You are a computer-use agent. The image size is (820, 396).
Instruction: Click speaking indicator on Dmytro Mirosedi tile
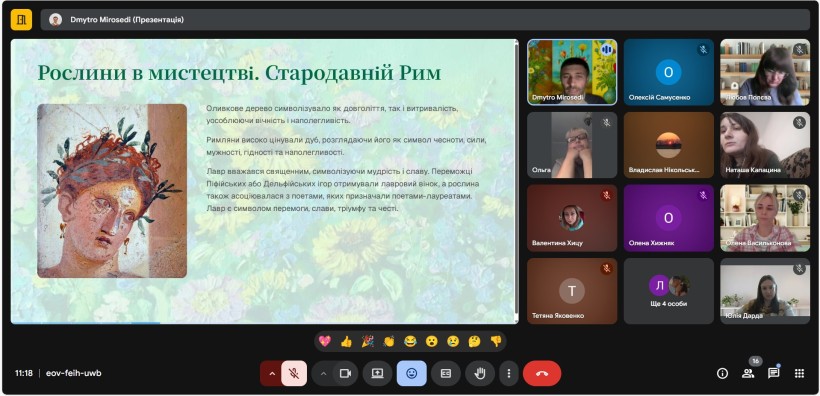(x=607, y=50)
